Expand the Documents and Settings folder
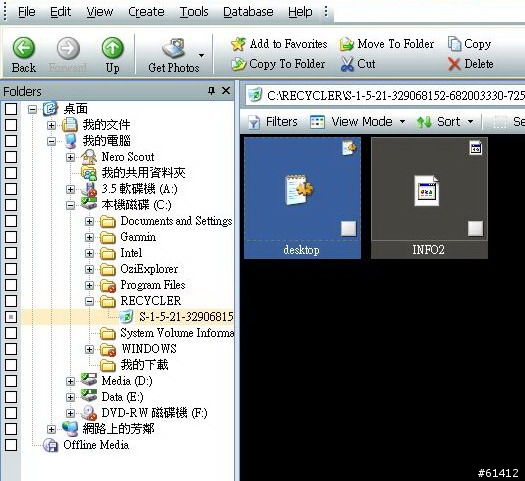The height and width of the screenshot is (481, 525). [x=89, y=221]
